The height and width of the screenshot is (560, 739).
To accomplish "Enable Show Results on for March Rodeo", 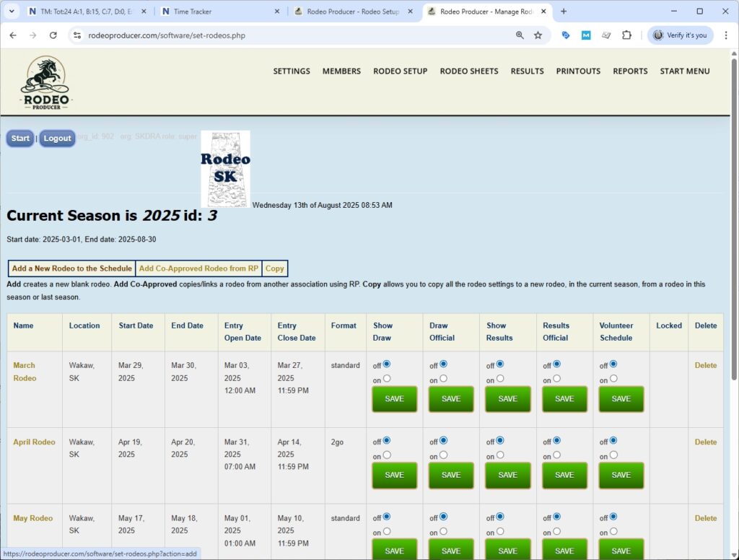I will point(500,378).
